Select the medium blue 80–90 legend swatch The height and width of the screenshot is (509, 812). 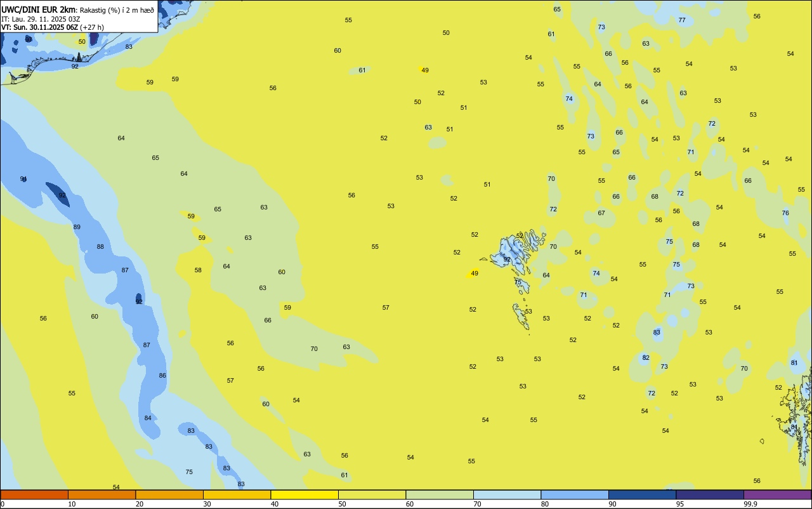[x=575, y=494]
